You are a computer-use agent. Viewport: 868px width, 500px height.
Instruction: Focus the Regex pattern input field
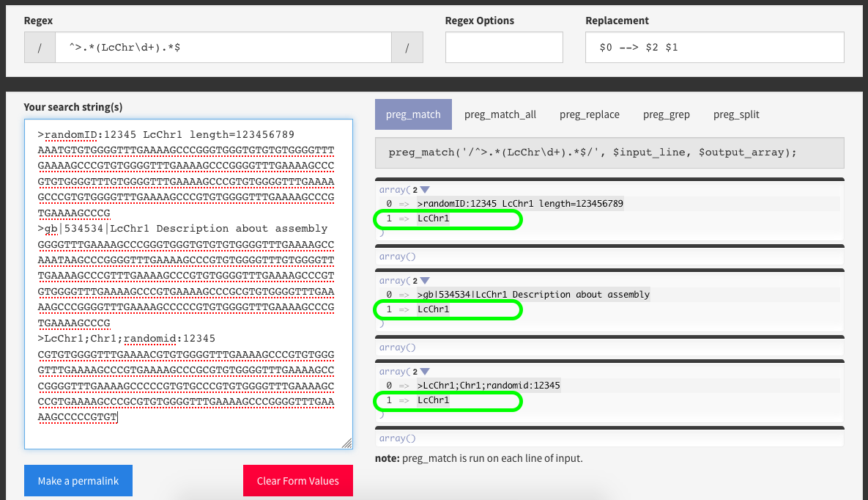(223, 47)
